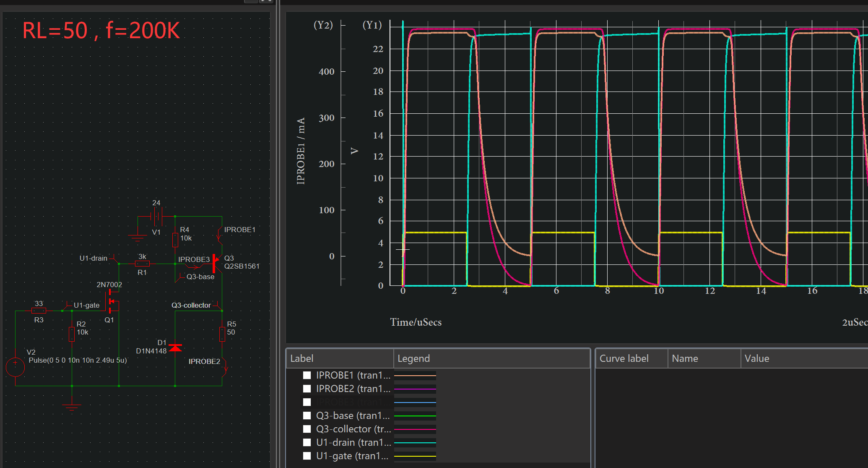The height and width of the screenshot is (468, 868).
Task: Click the U1-drain (tran1... legend row label
Action: 353,442
